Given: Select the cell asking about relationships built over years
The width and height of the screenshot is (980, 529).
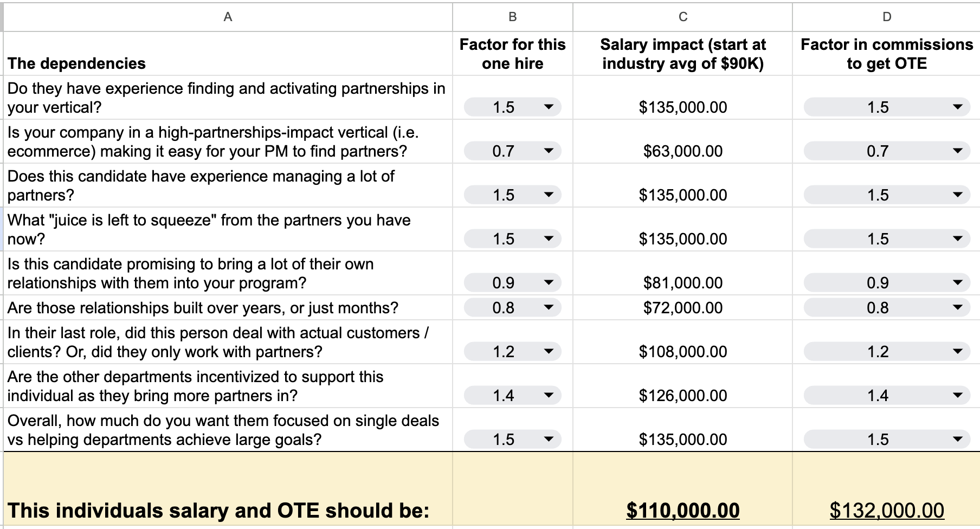Looking at the screenshot, I should coord(228,308).
